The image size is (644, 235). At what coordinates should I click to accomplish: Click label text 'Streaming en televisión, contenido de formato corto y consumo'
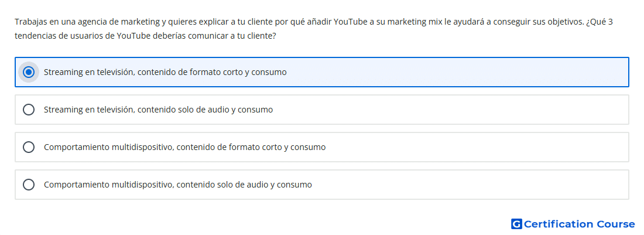point(165,72)
